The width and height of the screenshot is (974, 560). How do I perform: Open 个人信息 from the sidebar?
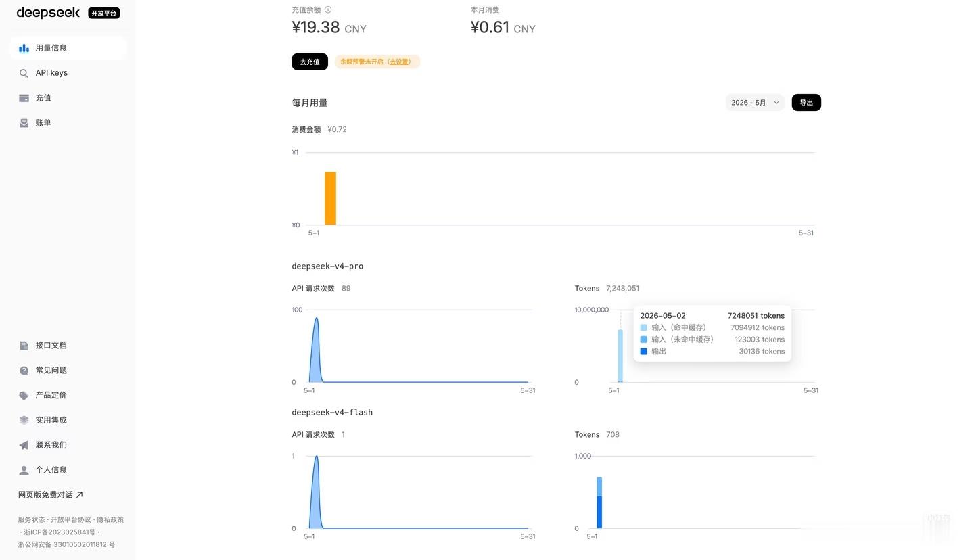coord(68,470)
